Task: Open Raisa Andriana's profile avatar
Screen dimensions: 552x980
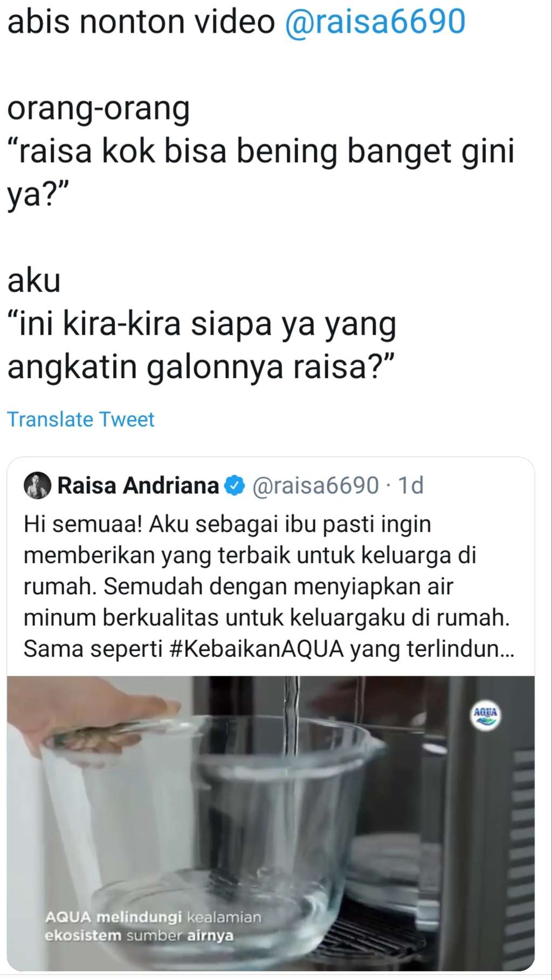Action: coord(37,485)
